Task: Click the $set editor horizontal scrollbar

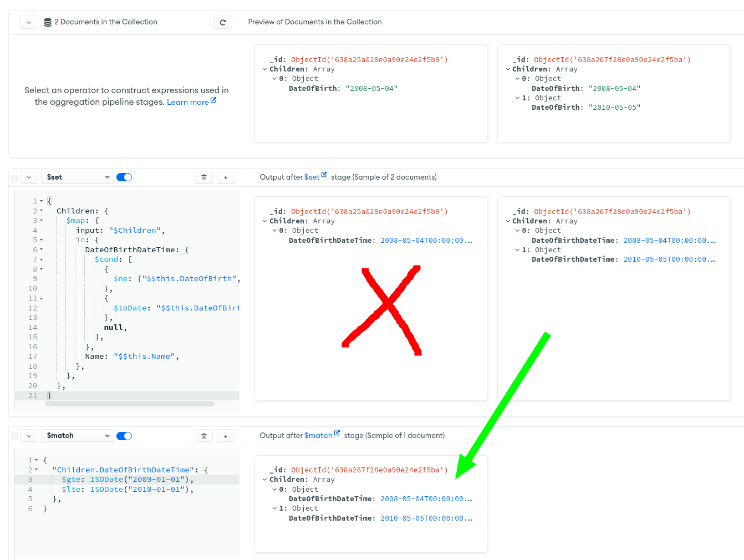Action: click(130, 404)
